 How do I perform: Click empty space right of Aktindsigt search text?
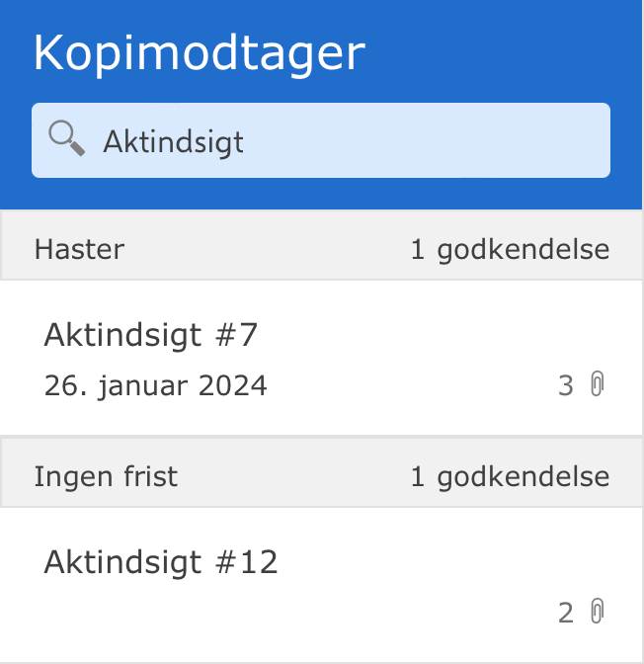coord(425,141)
